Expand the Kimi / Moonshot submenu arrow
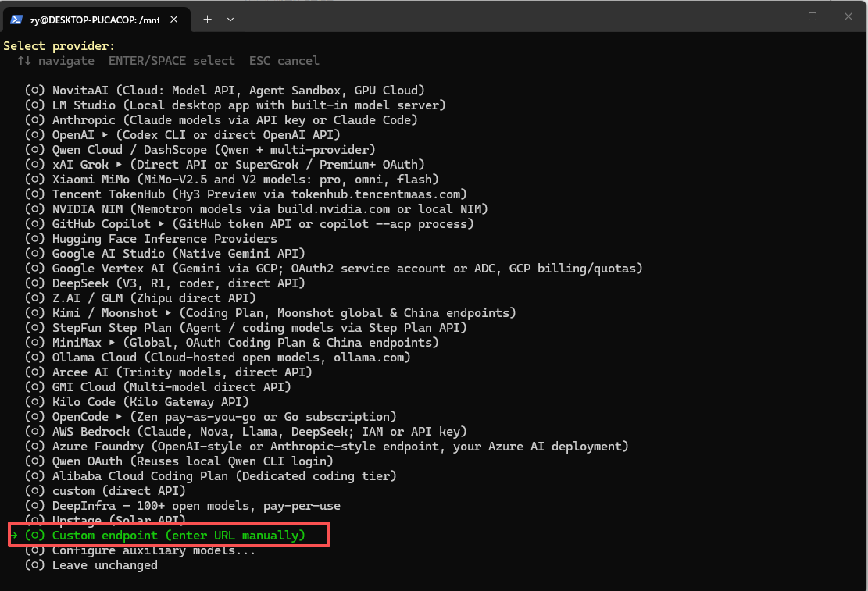Image resolution: width=868 pixels, height=591 pixels. 168,312
